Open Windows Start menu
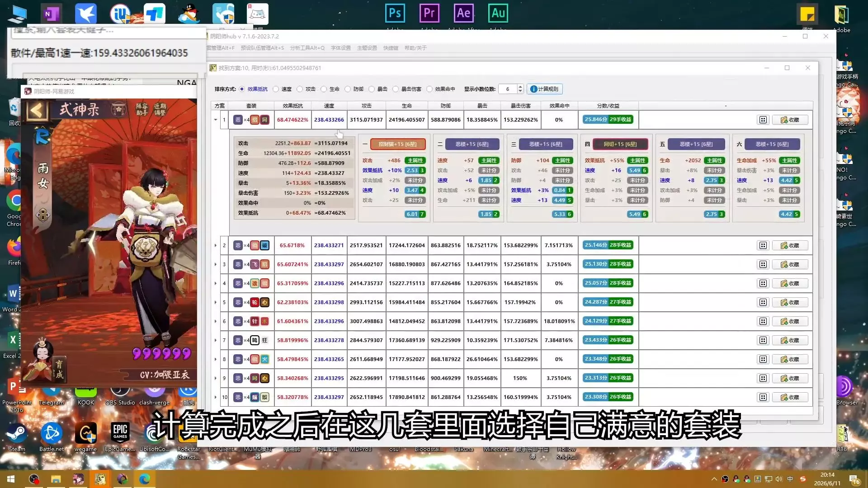Screen dimensions: 868x488 tap(11, 479)
